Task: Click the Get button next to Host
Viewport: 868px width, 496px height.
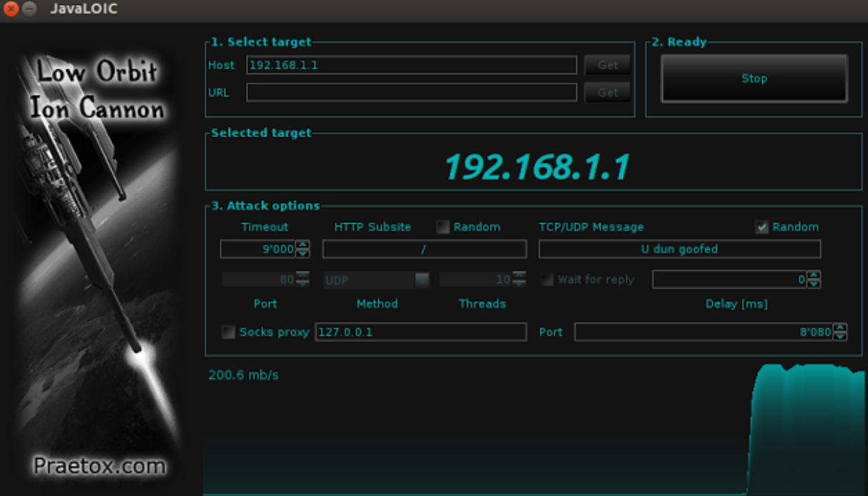Action: pyautogui.click(x=608, y=65)
